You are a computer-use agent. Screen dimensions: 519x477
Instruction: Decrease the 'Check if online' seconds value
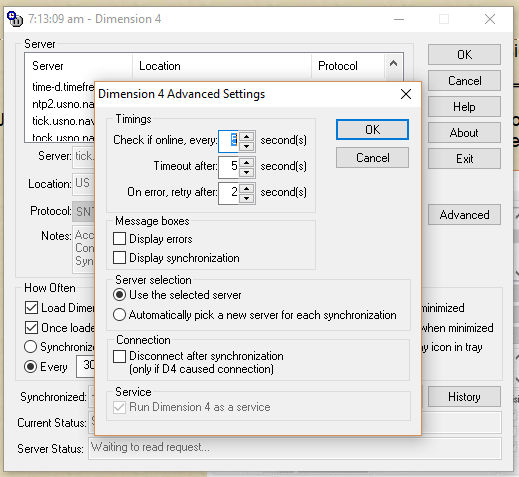click(246, 146)
